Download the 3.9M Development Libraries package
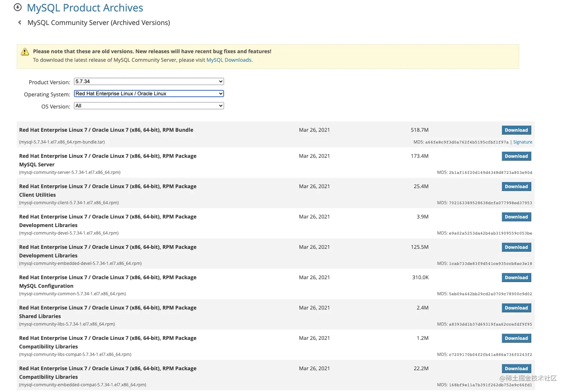This screenshot has width=567, height=392. pyautogui.click(x=516, y=217)
